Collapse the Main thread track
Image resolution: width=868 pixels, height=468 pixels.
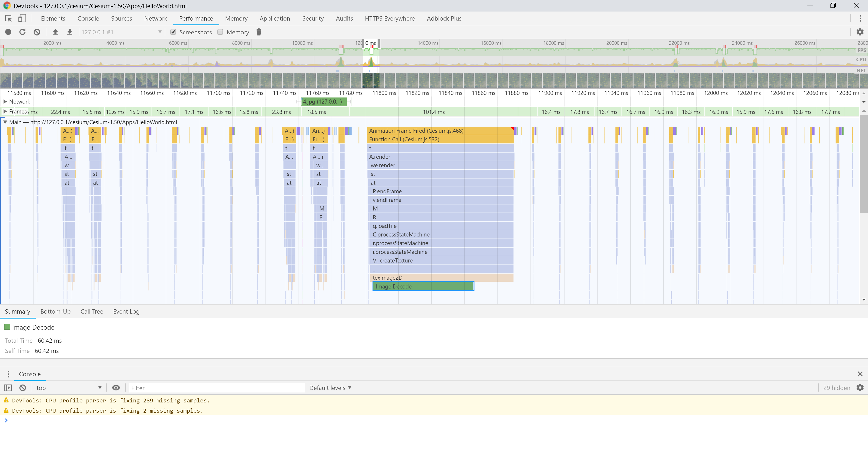coord(5,122)
